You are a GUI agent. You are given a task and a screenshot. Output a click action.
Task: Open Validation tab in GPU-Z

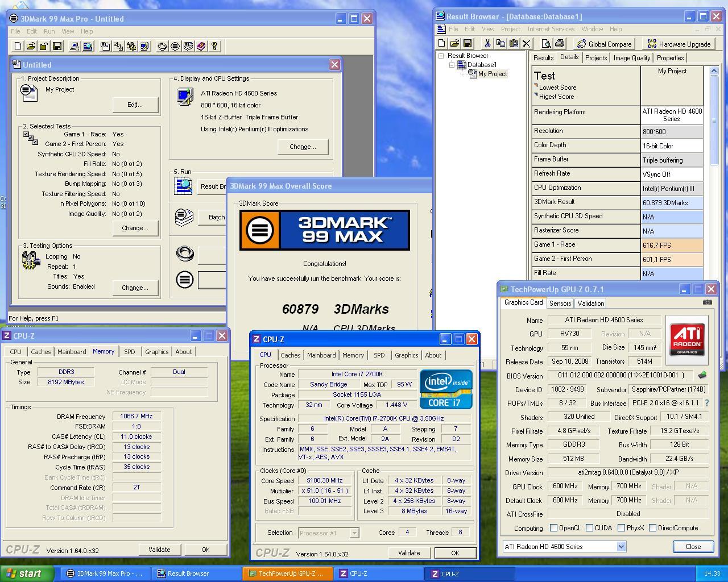(591, 304)
